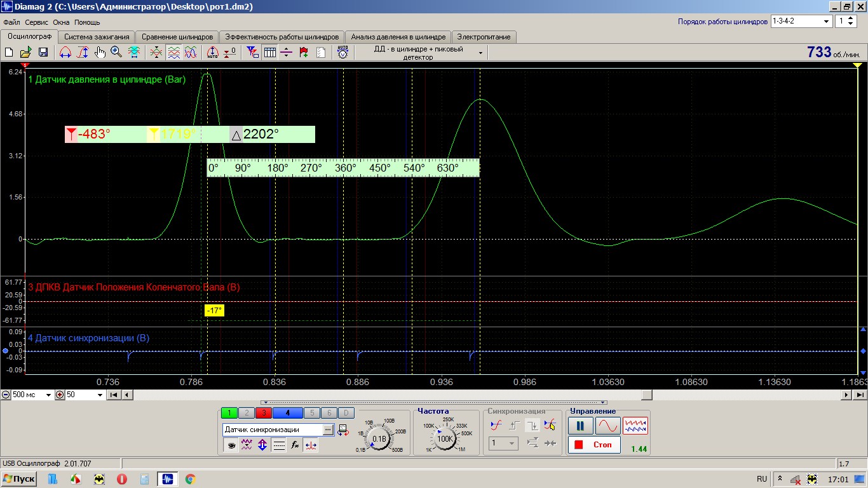Click the New file icon in toolbar
The width and height of the screenshot is (868, 488).
(x=10, y=53)
